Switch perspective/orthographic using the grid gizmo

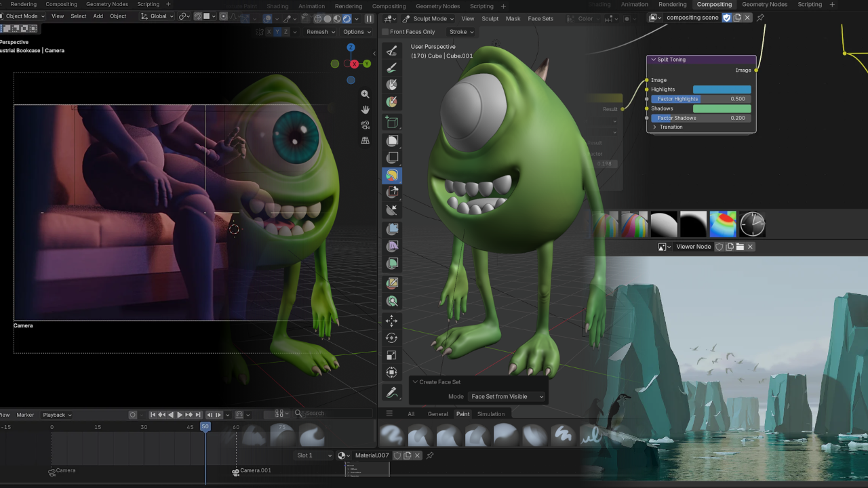365,141
